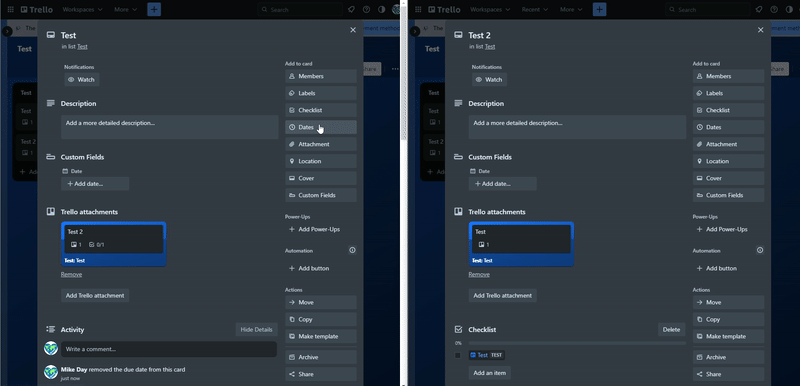Click Add an item in the Checklist
800x386 pixels.
click(x=490, y=373)
